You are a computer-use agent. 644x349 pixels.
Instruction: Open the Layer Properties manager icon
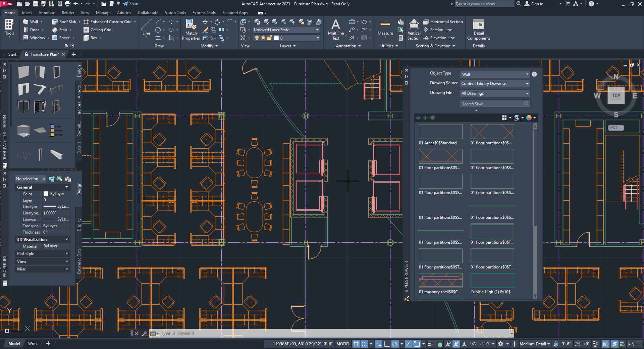(257, 22)
